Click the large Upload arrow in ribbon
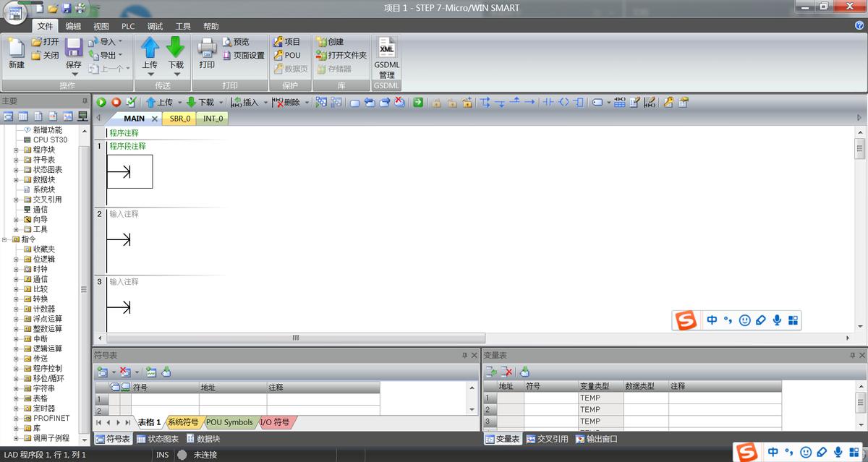 pos(150,48)
